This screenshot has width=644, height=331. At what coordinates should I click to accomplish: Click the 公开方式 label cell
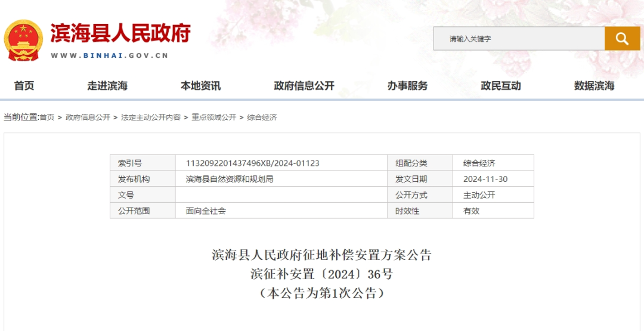(420, 195)
